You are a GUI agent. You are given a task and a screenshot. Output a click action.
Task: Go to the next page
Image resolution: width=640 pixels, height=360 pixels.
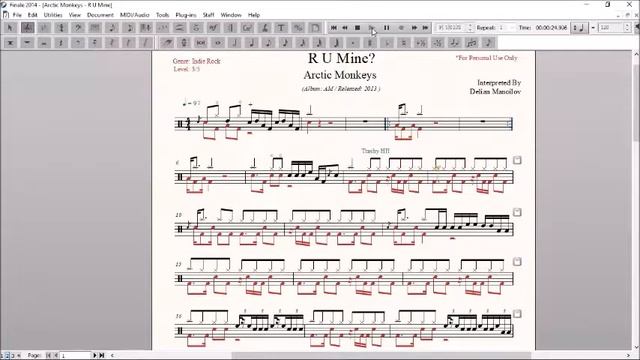point(95,356)
